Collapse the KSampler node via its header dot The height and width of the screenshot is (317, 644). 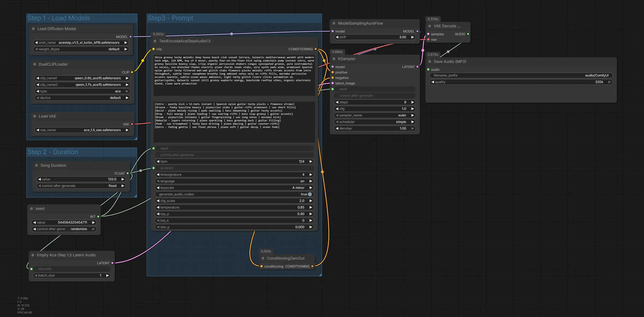334,59
